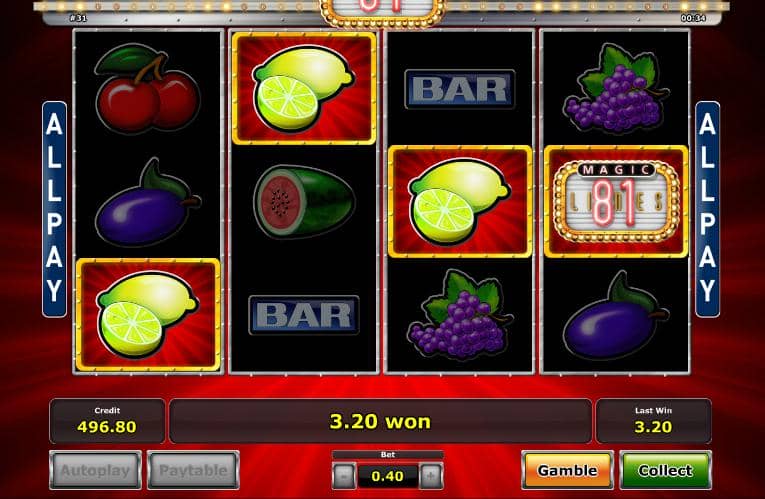The height and width of the screenshot is (499, 765).
Task: Click the bet amount 0.40 field
Action: click(387, 476)
